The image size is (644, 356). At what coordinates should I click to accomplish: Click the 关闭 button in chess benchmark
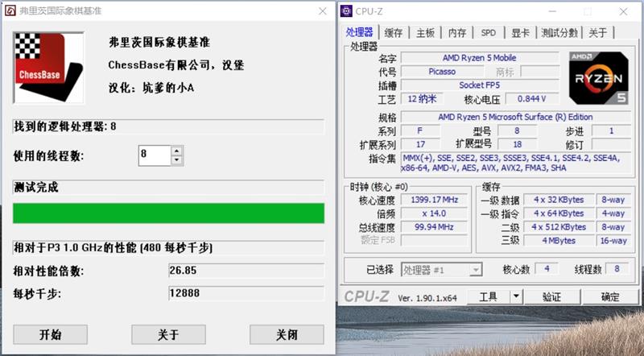tap(287, 334)
